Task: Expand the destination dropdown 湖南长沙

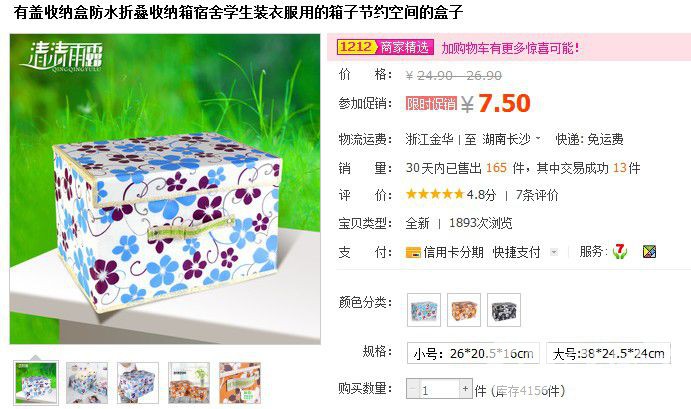Action: [x=512, y=139]
